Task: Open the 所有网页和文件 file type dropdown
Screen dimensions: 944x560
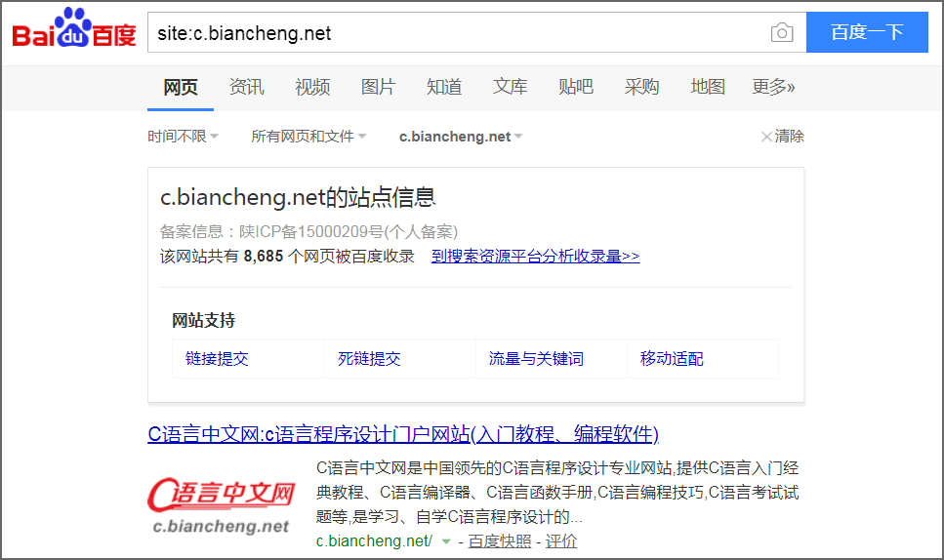Action: [x=308, y=137]
